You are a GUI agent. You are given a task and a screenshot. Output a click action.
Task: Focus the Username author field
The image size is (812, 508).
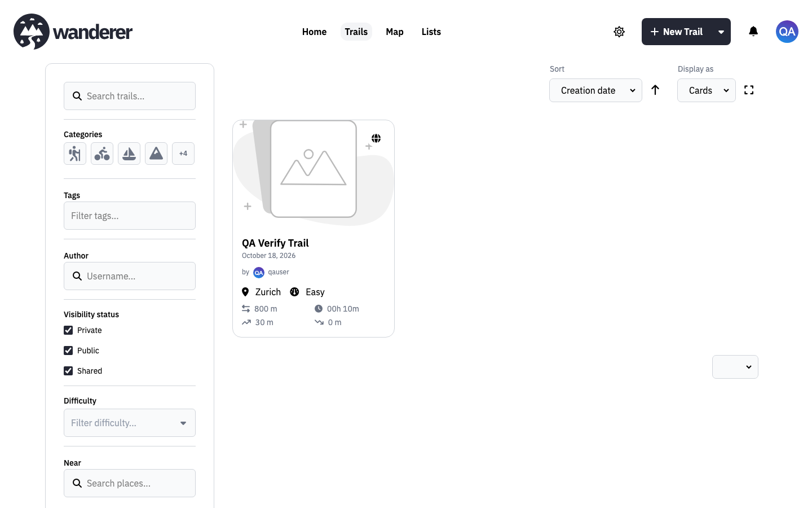coord(130,276)
